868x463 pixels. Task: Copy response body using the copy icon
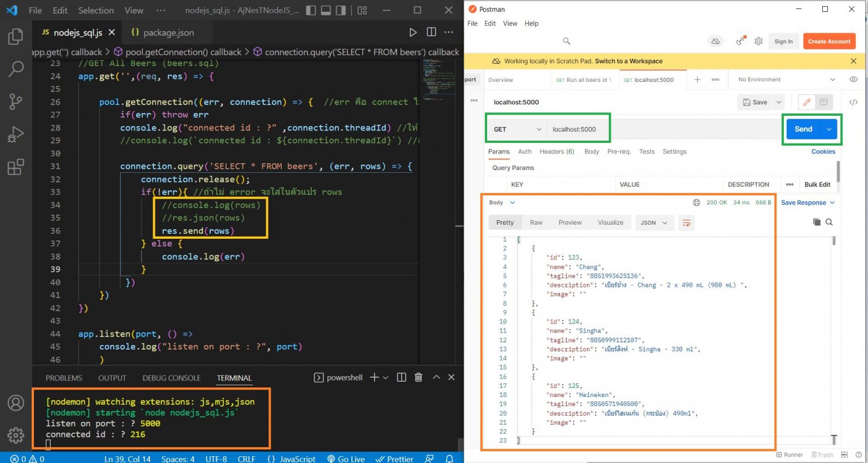pyautogui.click(x=817, y=222)
